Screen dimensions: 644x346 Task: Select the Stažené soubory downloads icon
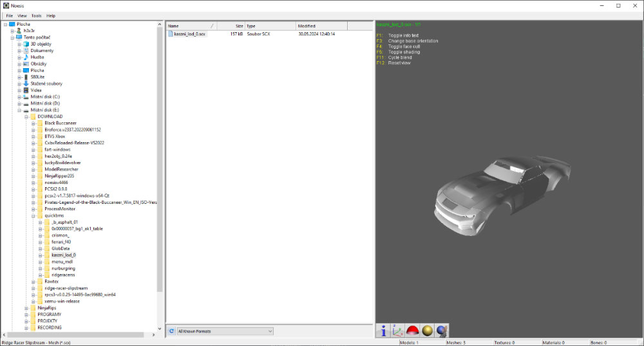click(26, 84)
